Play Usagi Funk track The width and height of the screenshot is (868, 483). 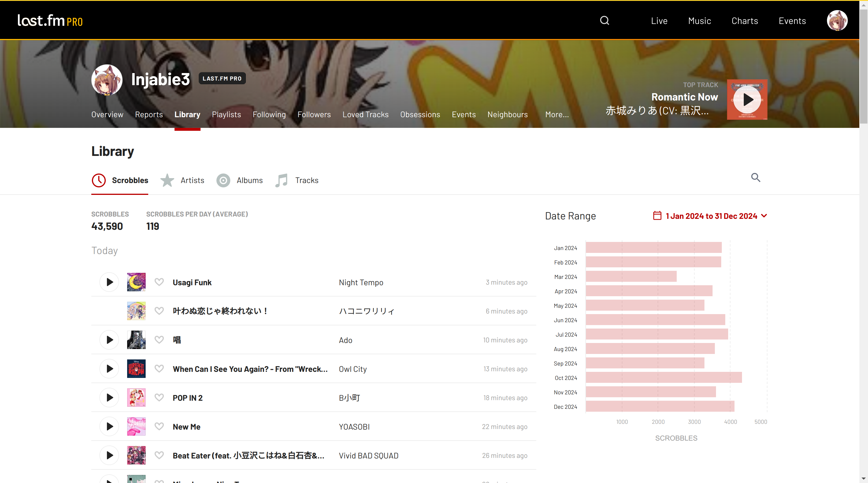click(x=109, y=282)
